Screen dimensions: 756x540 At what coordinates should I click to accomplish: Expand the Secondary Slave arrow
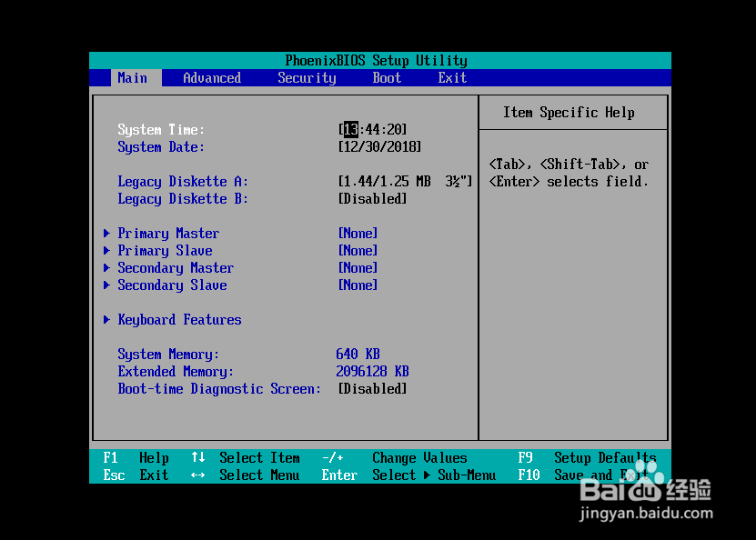pos(106,285)
